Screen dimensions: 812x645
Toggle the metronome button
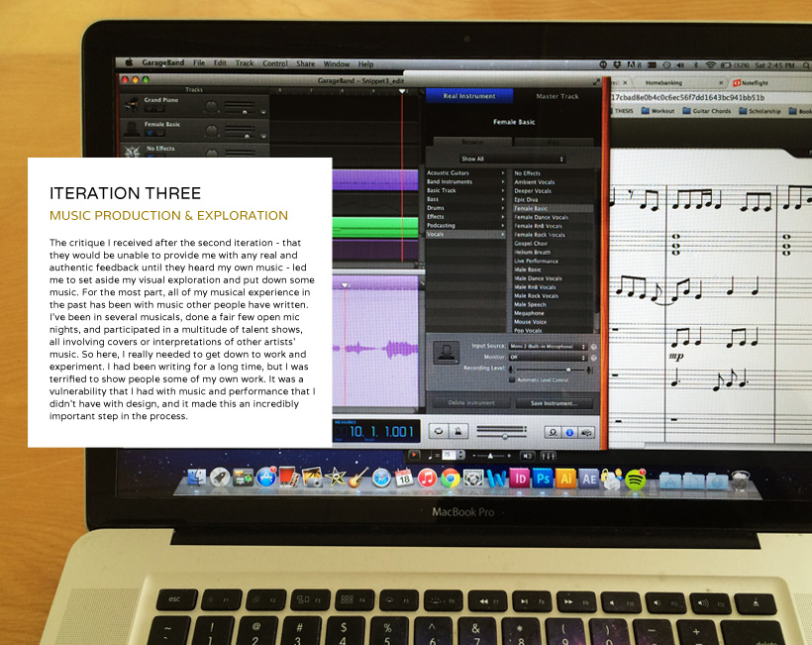tap(457, 432)
